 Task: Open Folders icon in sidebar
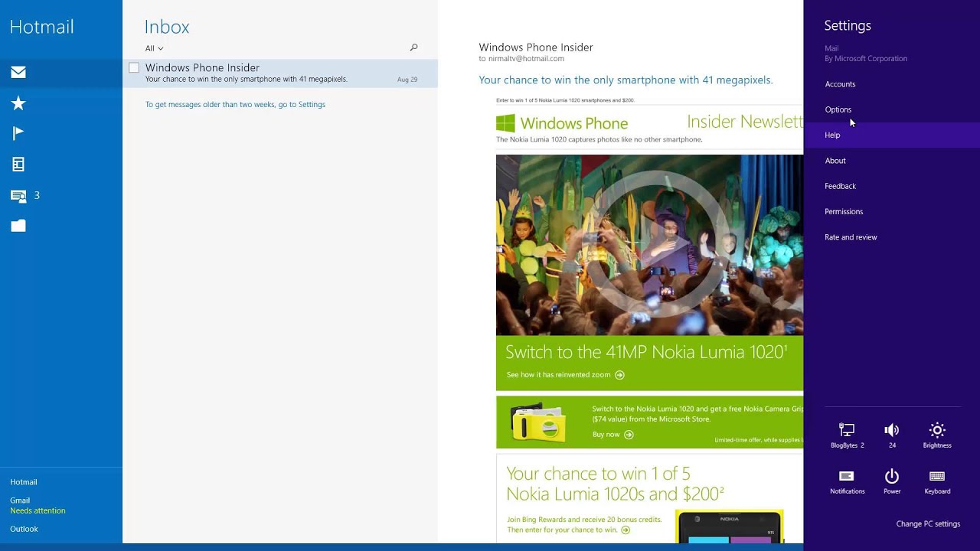tap(18, 225)
